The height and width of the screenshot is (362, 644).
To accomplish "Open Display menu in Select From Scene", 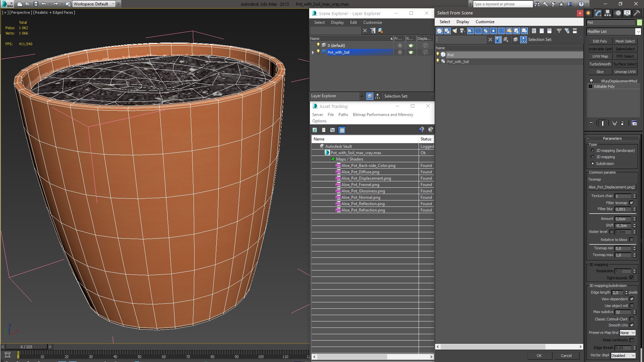I will tap(463, 22).
